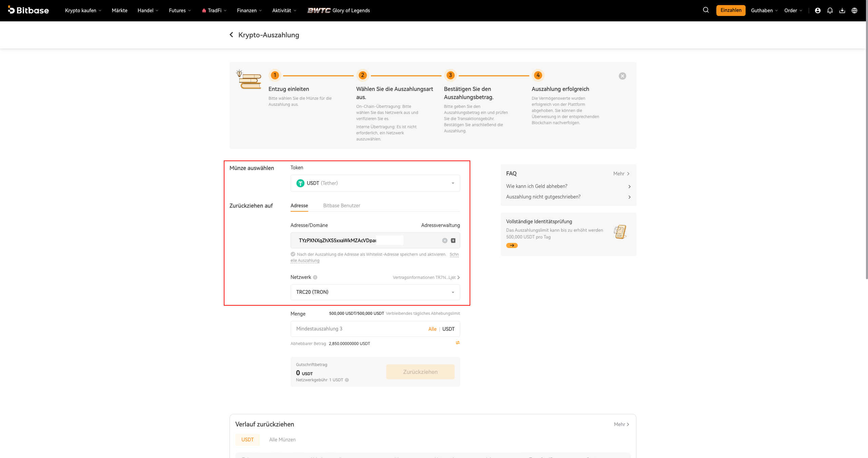Click the orange Einzahlen button
This screenshot has height=458, width=868.
(731, 10)
